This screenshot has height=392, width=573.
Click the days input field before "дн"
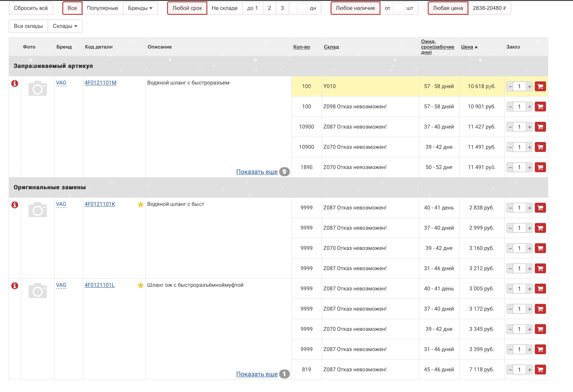(301, 8)
